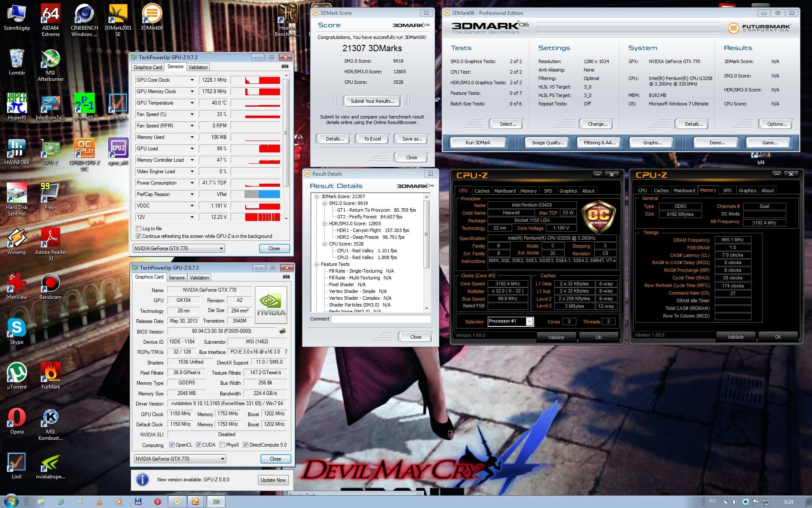Open the PerfCap Reason sensor dropdown

(x=192, y=194)
